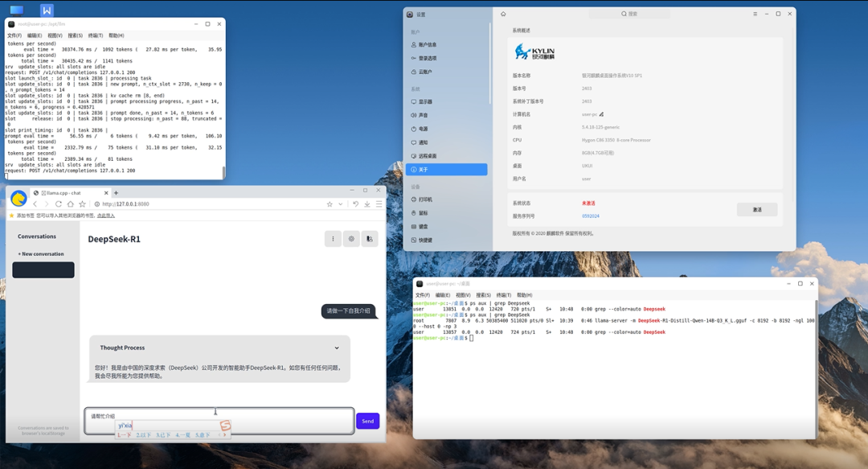
Task: Select 账户信息 in Settings sidebar
Action: tap(446, 44)
